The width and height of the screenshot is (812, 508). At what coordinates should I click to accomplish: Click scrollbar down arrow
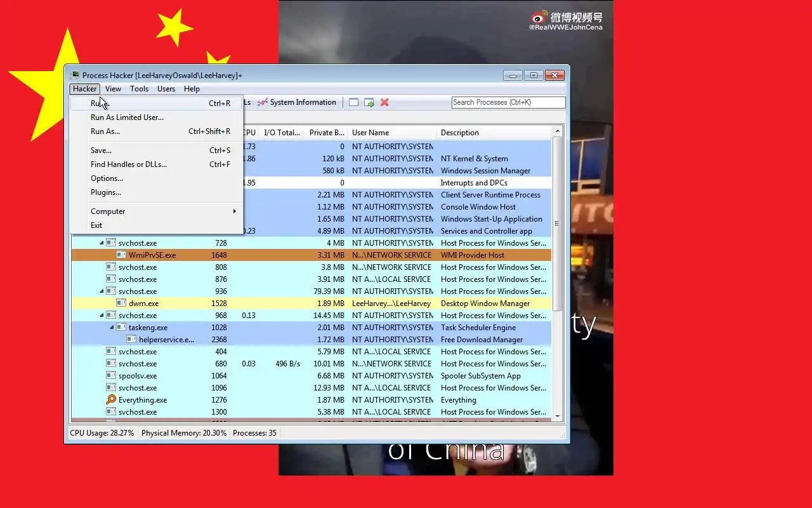[x=558, y=417]
